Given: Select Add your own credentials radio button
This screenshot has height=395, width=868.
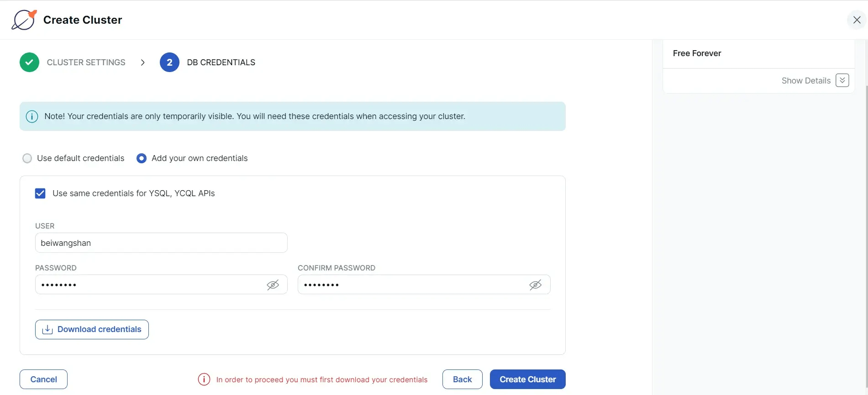Looking at the screenshot, I should click(x=142, y=158).
